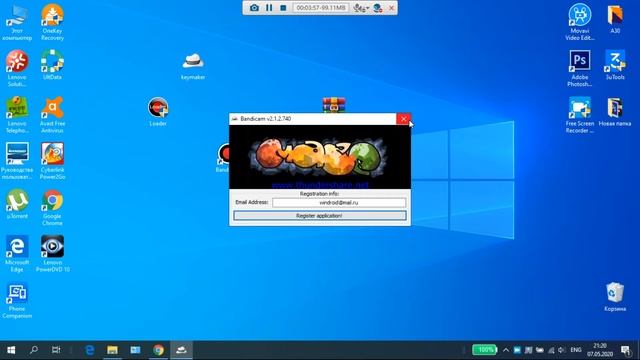Open Chrome from the taskbar
Image resolution: width=640 pixels, height=360 pixels.
tap(158, 350)
